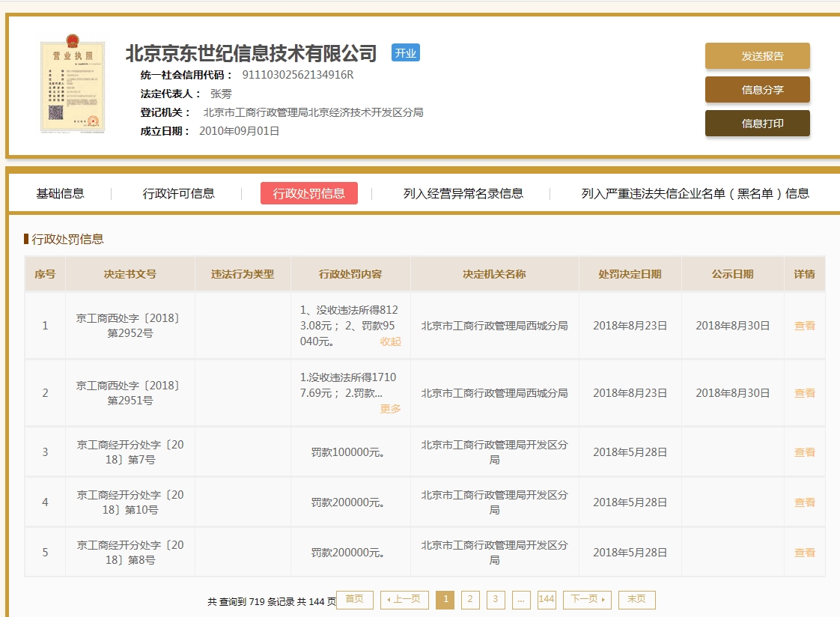Screen dimensions: 840x617
Task: Jump to page 144 in pagination
Action: click(547, 599)
